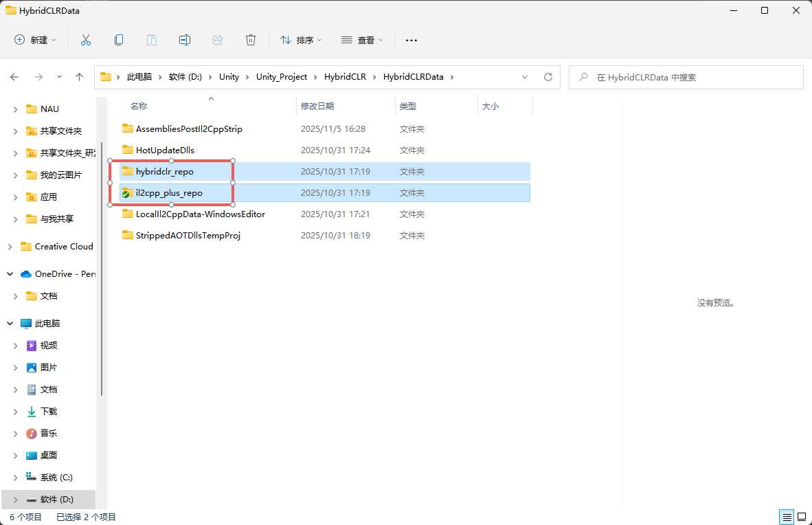The height and width of the screenshot is (525, 812).
Task: Switch to large icons view in status bar
Action: [802, 517]
